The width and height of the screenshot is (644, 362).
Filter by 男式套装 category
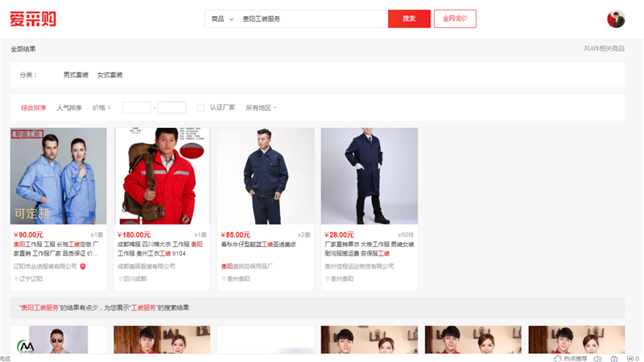click(76, 75)
